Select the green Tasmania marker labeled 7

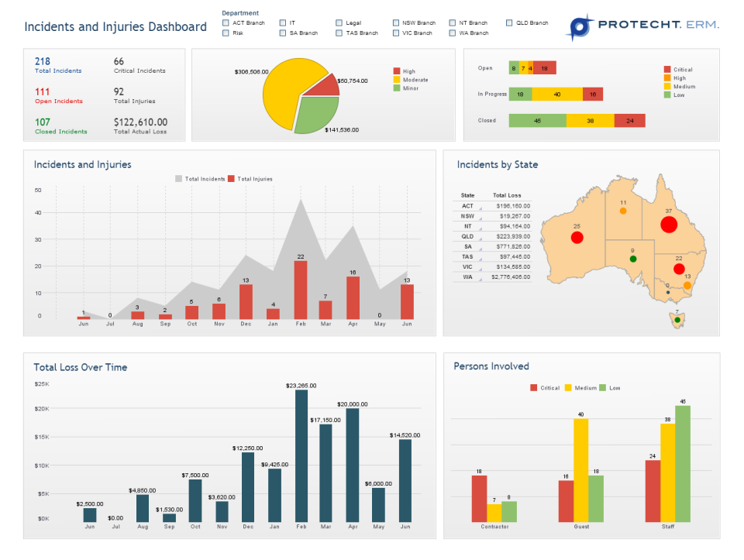(677, 320)
